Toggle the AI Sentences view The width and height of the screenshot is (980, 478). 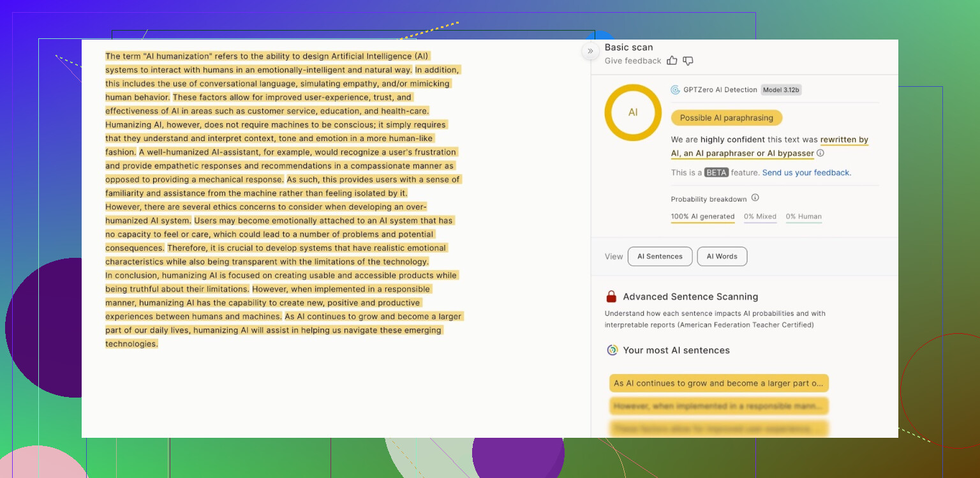[x=660, y=257]
